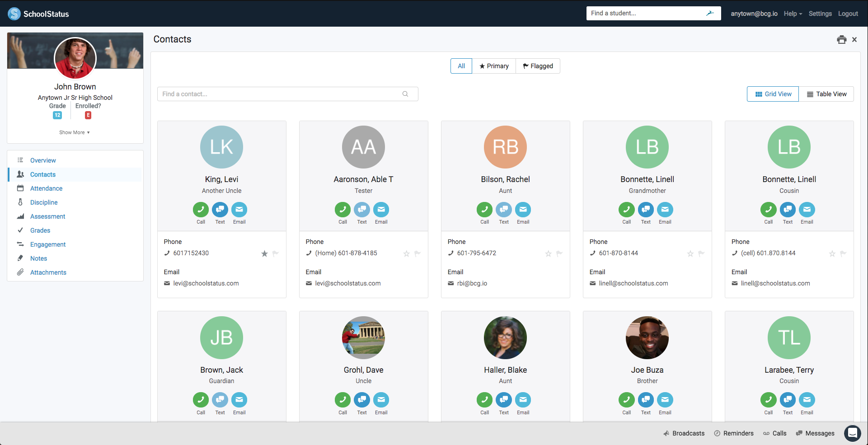This screenshot has width=868, height=445.
Task: Open Attendance in the sidebar
Action: tap(46, 188)
